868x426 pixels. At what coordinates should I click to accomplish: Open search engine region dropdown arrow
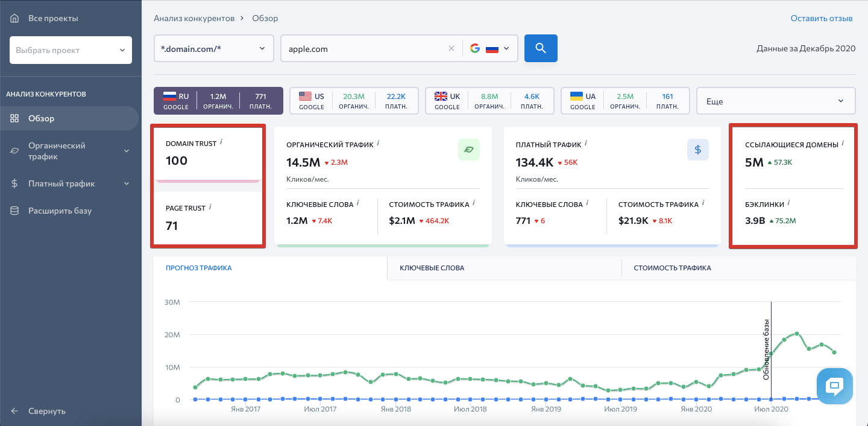(x=506, y=49)
